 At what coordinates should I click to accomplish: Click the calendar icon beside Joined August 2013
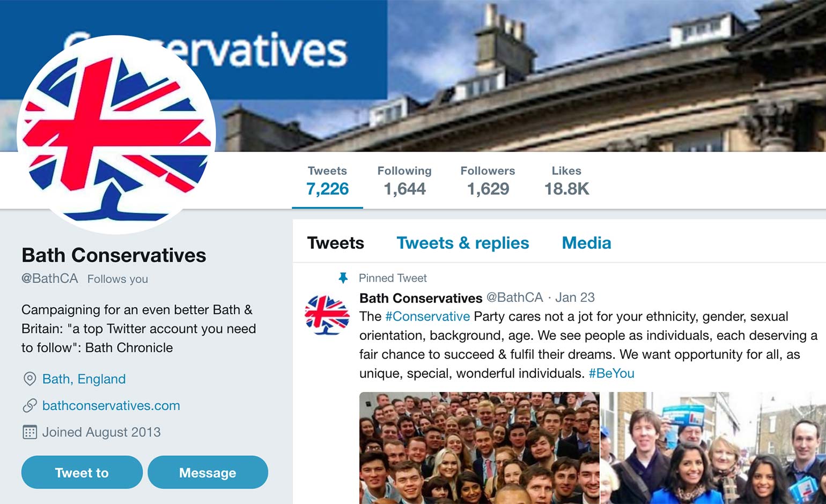click(29, 432)
